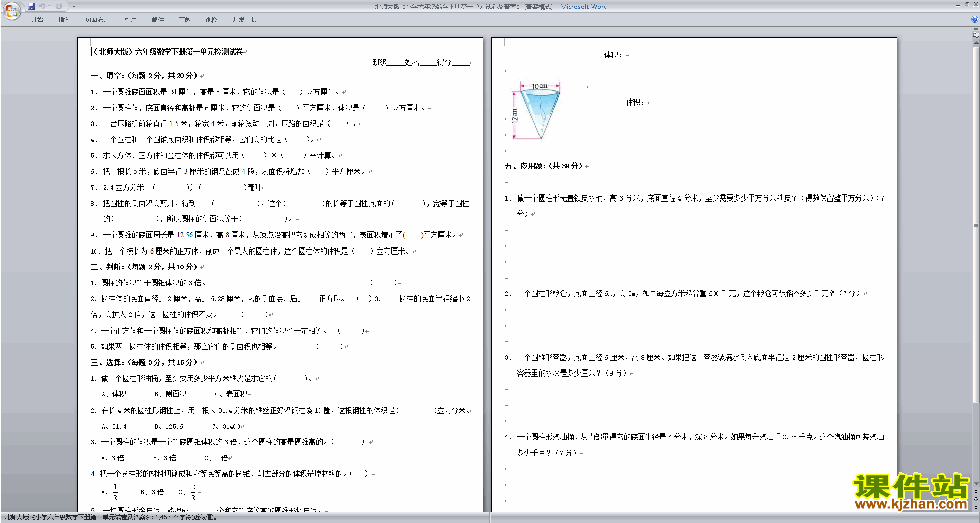Viewport: 980px width, 523px height.
Task: Click the split-window handle above the scrollbar
Action: [976, 29]
